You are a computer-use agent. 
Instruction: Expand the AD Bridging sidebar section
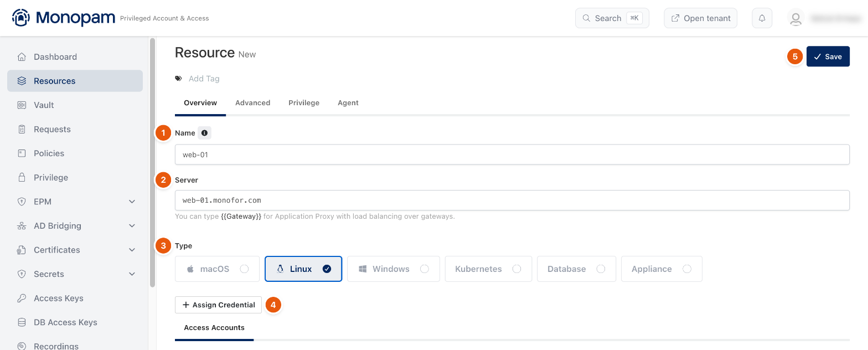[132, 226]
